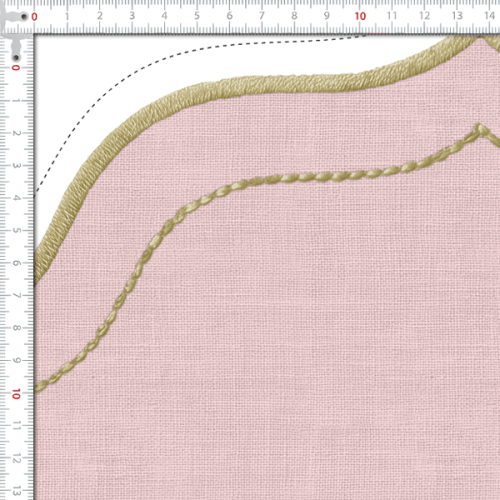Pick the 13 label on the vertical ruler

[x=16, y=491]
